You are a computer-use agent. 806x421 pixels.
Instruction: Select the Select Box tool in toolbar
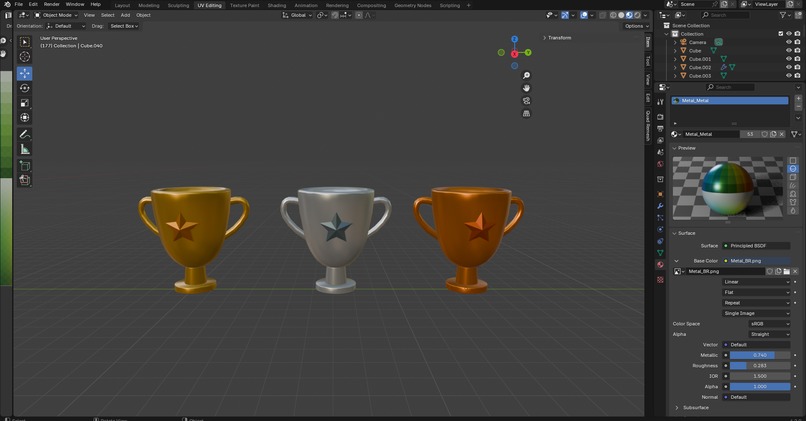coord(25,42)
